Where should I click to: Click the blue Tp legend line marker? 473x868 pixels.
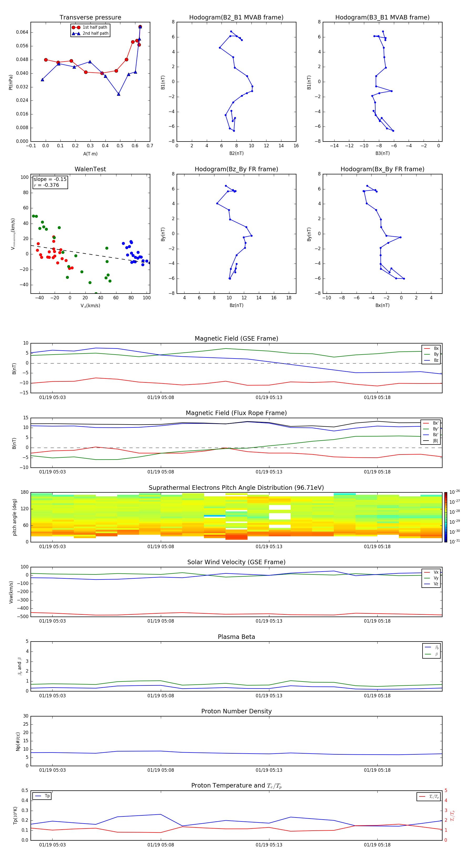38,796
